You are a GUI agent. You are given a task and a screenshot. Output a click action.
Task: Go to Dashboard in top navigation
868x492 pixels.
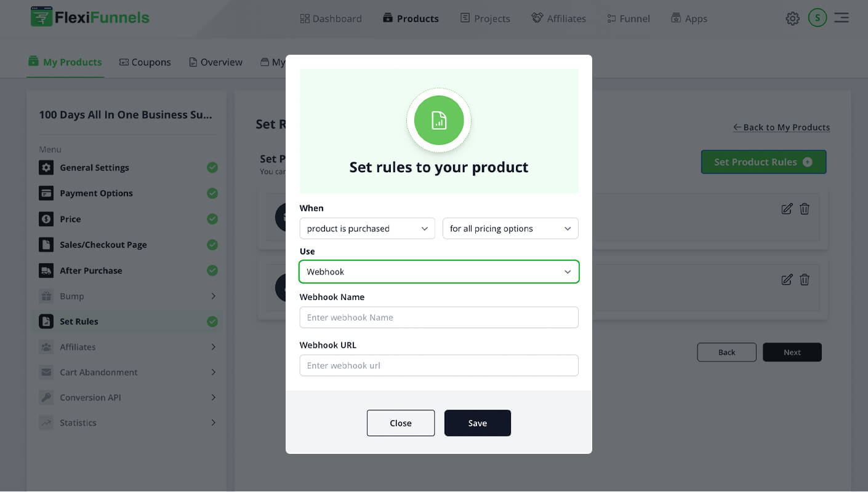[x=331, y=18]
